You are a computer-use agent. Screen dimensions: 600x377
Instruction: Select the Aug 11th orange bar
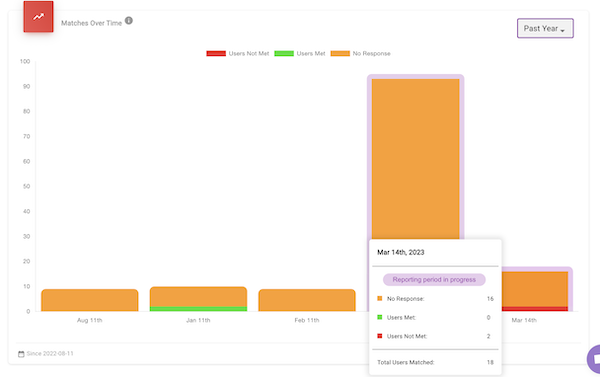tap(90, 300)
